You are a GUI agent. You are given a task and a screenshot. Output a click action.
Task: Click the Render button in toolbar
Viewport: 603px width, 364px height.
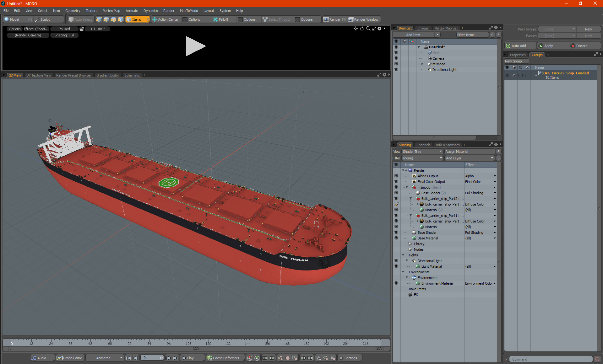(x=335, y=19)
